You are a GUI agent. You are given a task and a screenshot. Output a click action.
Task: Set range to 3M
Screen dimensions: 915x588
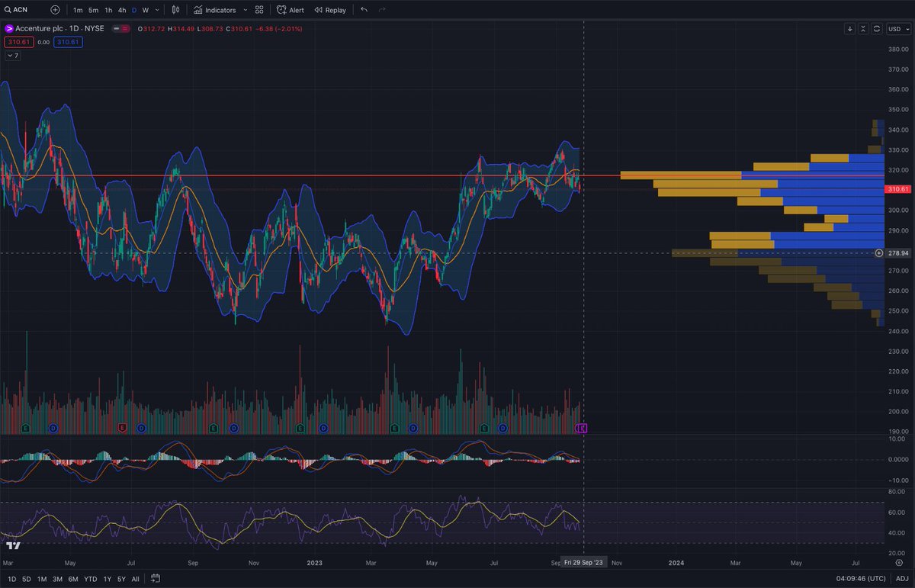(x=57, y=578)
